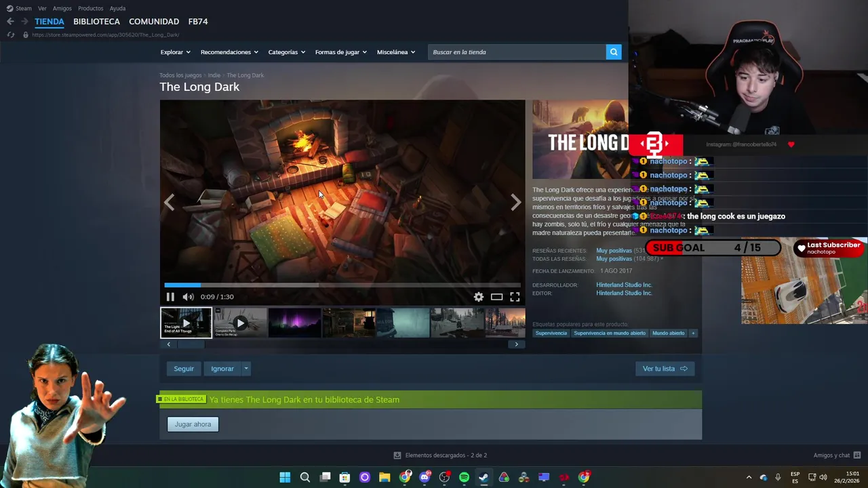Focus the Buscar en la tienda field
Screen dimensions: 868x488
click(517, 52)
